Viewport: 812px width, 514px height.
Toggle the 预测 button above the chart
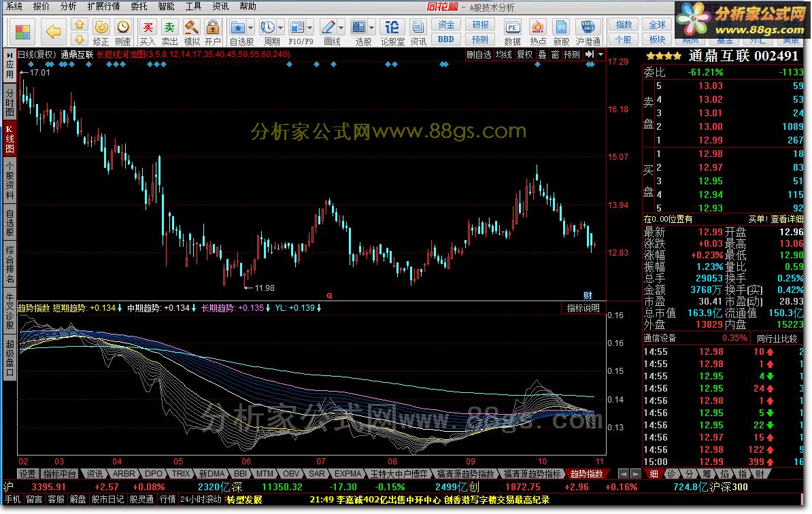tap(572, 54)
